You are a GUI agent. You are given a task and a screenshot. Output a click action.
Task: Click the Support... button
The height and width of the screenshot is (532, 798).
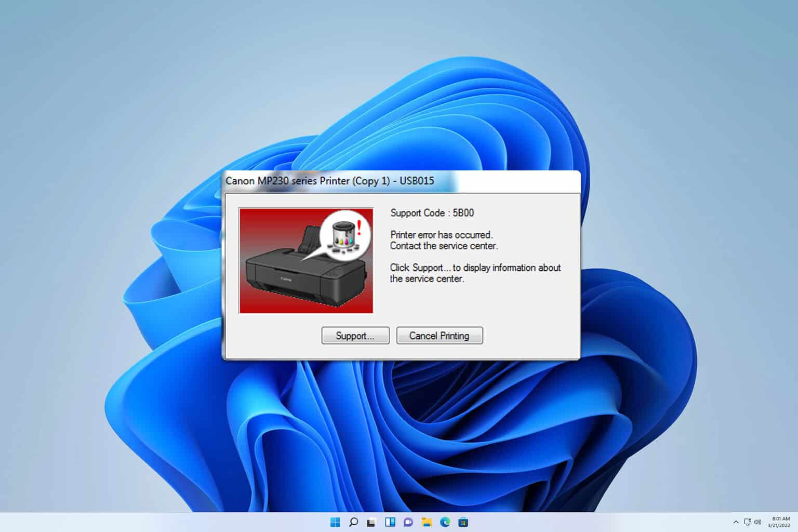point(355,336)
